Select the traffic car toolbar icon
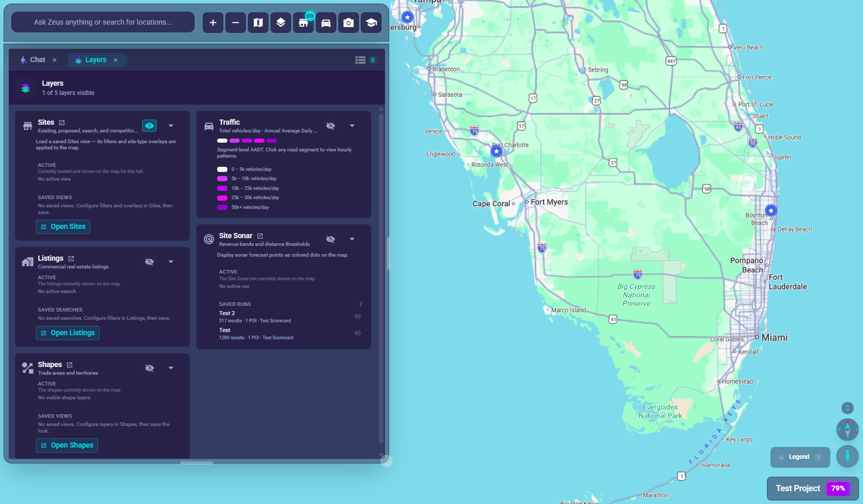Image resolution: width=863 pixels, height=504 pixels. click(x=326, y=23)
